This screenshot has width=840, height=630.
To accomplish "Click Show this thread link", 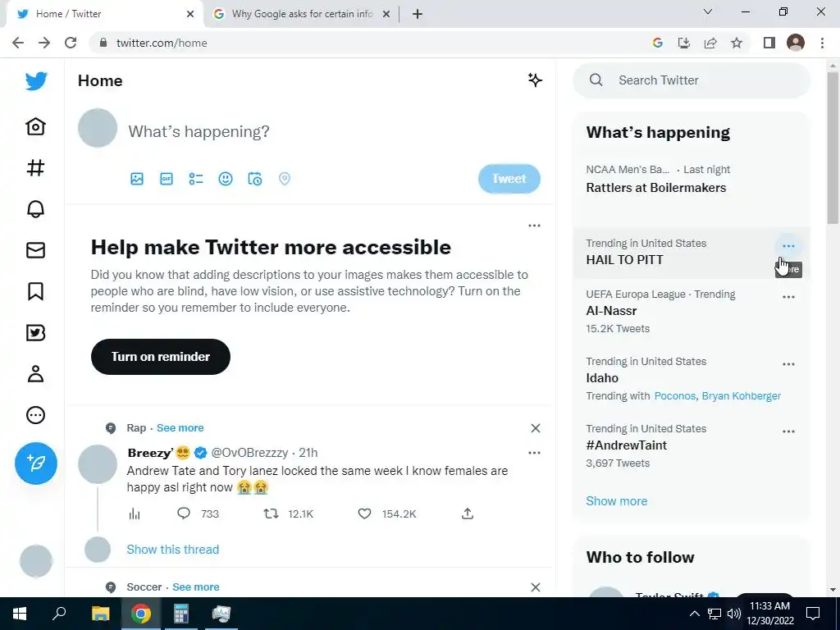I will 173,550.
